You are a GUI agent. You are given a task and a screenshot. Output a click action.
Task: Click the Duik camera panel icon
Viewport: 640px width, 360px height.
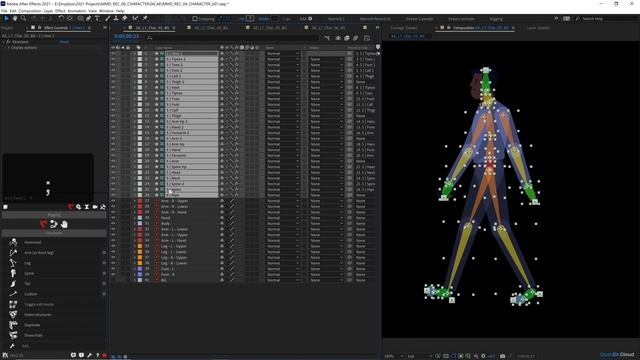pyautogui.click(x=95, y=207)
